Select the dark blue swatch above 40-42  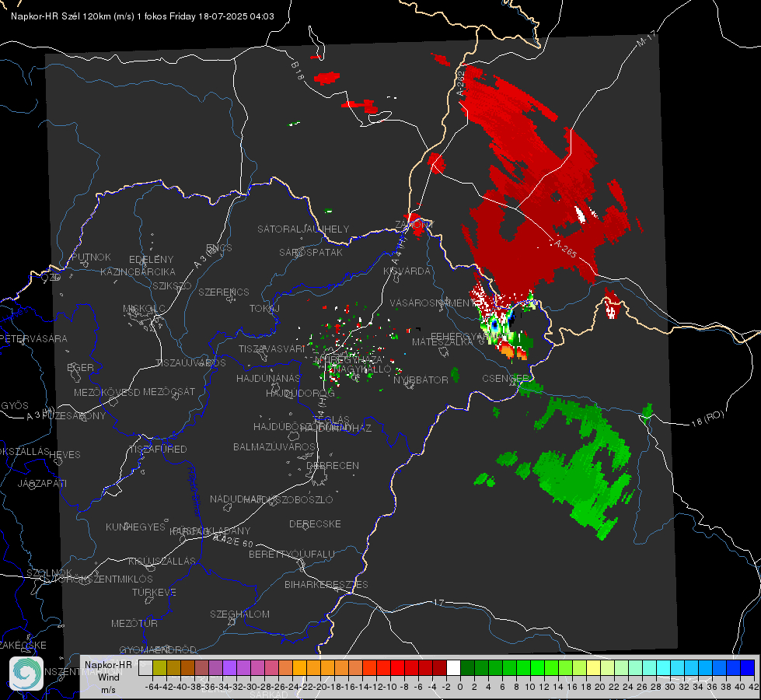click(x=748, y=667)
